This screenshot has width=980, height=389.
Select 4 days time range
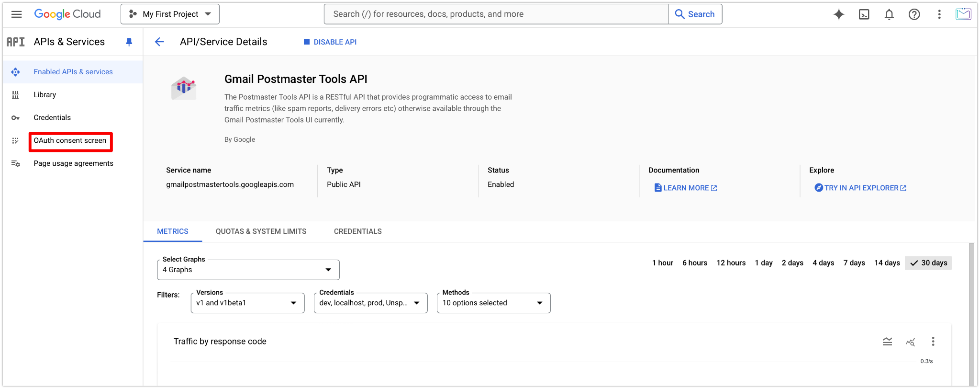tap(823, 263)
